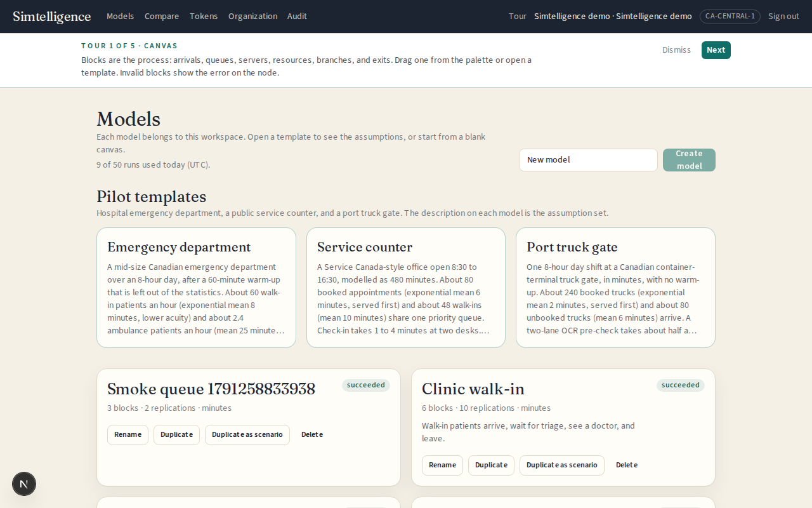Click the succeeded badge on Clinic walk-in

coord(681,385)
